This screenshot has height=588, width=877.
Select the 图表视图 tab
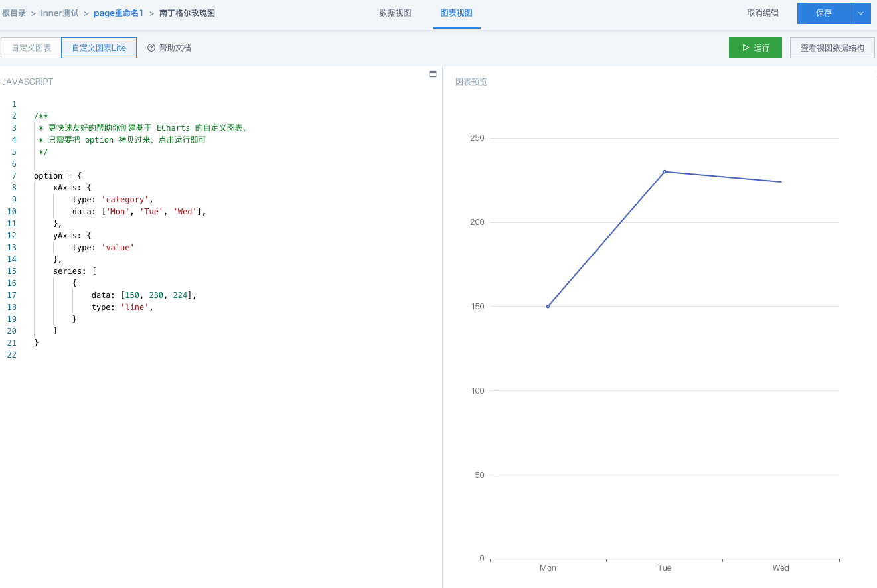[456, 13]
